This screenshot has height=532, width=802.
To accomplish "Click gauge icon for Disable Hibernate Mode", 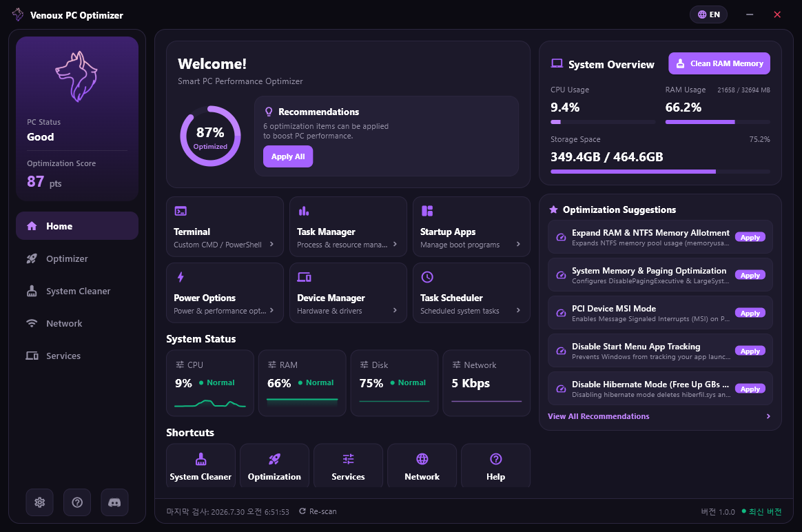I will click(561, 389).
